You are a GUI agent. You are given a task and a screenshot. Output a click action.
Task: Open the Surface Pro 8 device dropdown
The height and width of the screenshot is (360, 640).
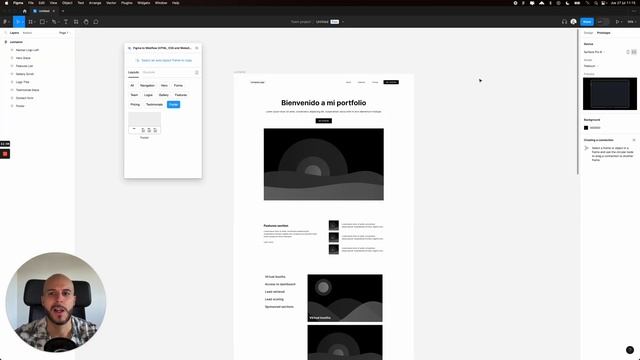595,52
